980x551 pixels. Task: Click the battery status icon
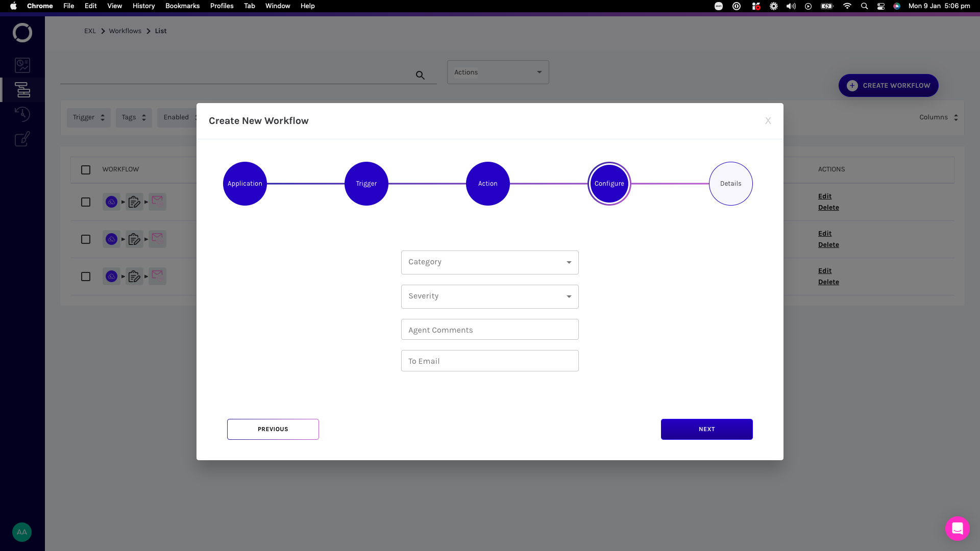pos(827,6)
